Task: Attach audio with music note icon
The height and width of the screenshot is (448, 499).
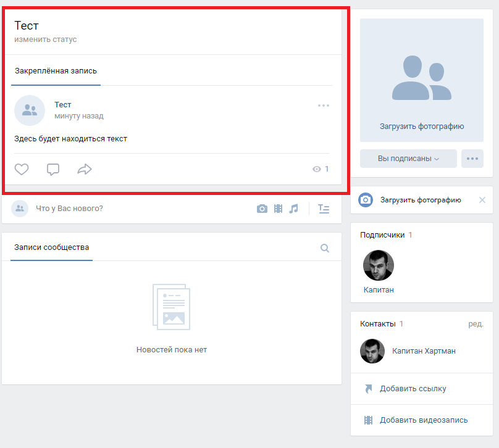Action: click(294, 209)
